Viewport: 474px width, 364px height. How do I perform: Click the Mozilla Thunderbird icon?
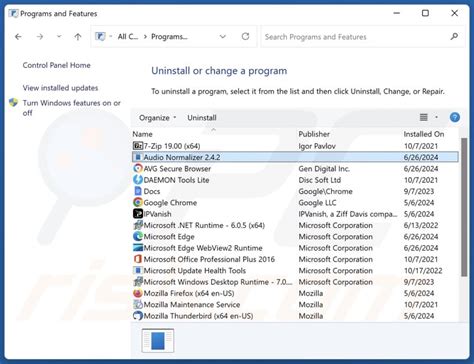click(138, 316)
